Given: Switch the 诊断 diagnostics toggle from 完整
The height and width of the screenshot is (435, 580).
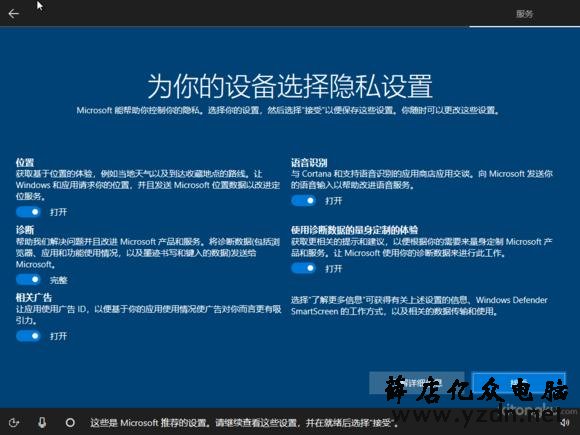Looking at the screenshot, I should pos(28,280).
